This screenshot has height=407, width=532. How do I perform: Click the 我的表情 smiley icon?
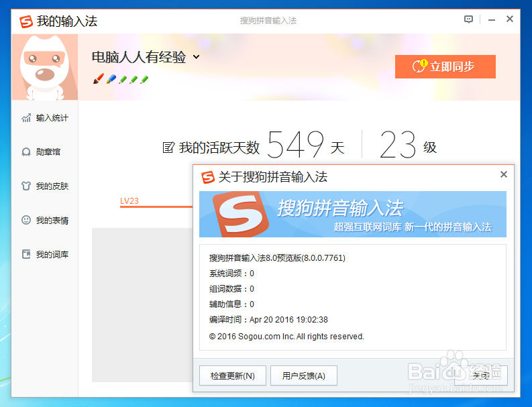click(26, 220)
